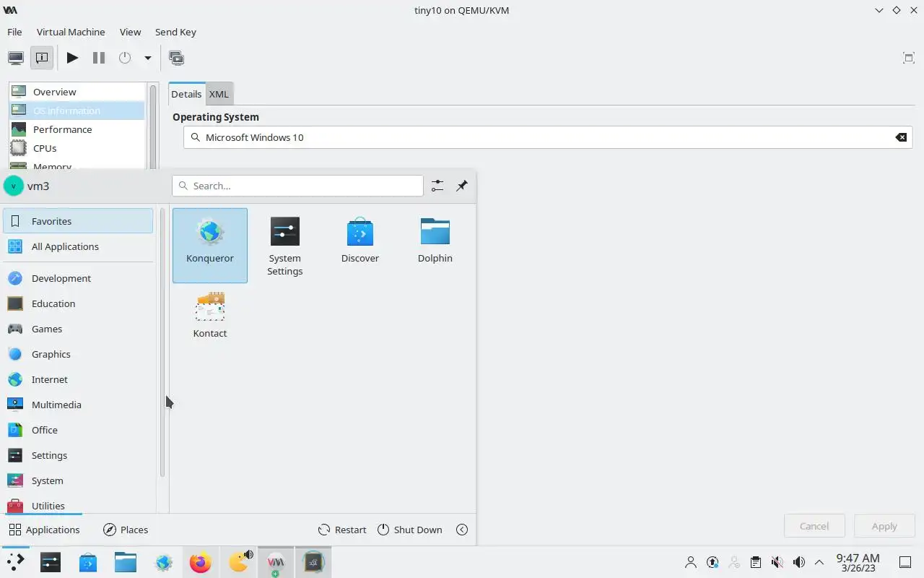Open clipboard tray icon

[756, 562]
